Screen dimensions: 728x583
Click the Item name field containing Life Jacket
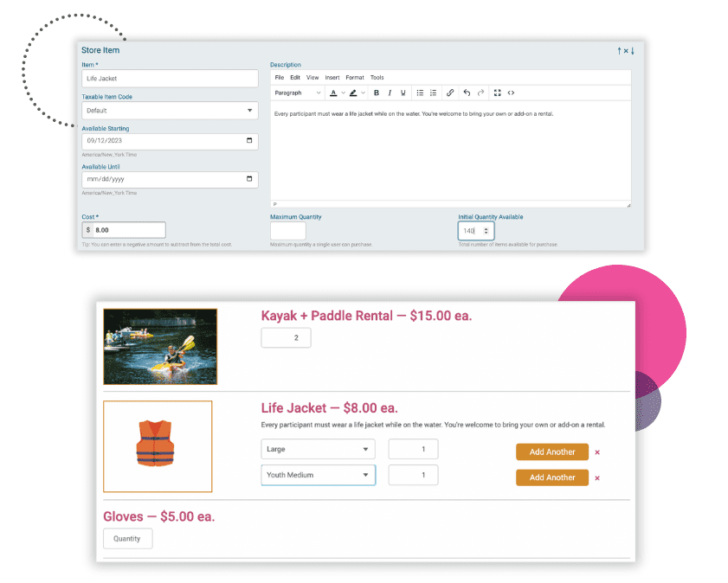click(170, 79)
